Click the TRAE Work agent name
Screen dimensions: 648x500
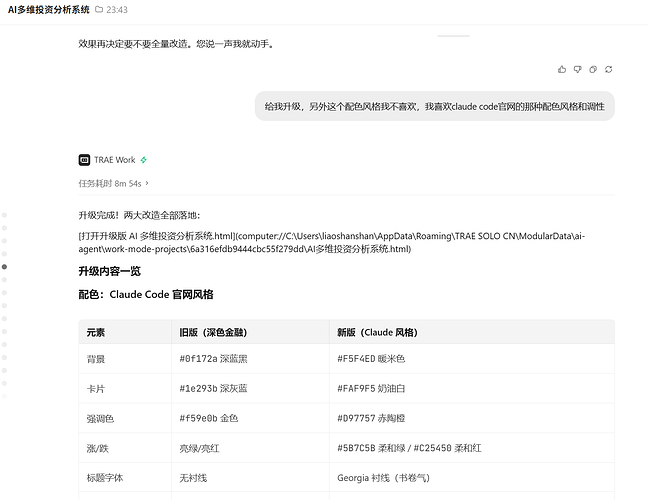pos(114,160)
